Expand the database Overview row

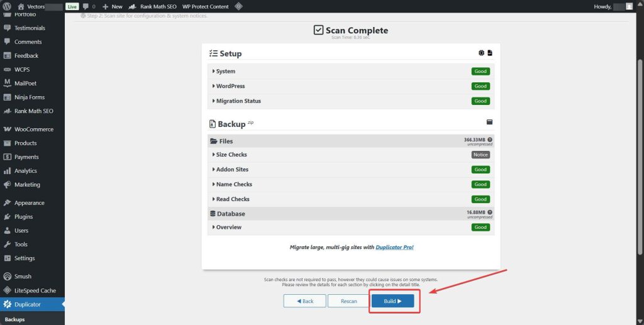point(351,228)
